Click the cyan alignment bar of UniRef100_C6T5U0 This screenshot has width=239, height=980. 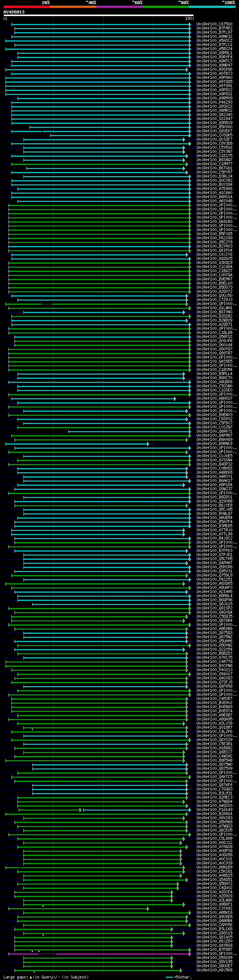(x=101, y=24)
